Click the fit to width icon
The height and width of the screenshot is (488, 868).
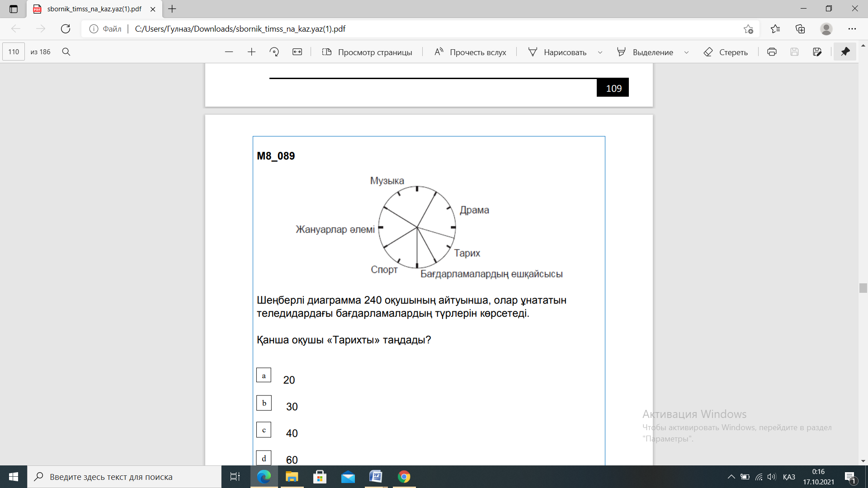(x=297, y=52)
